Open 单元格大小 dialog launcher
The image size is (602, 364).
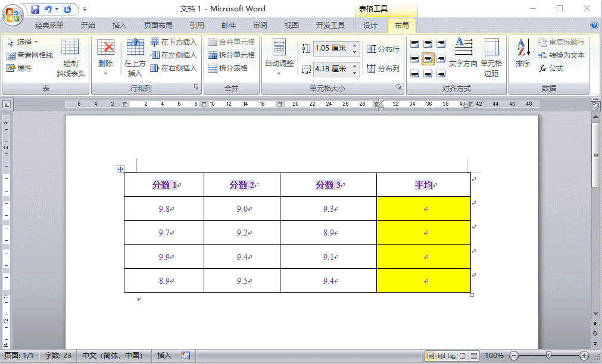click(398, 87)
